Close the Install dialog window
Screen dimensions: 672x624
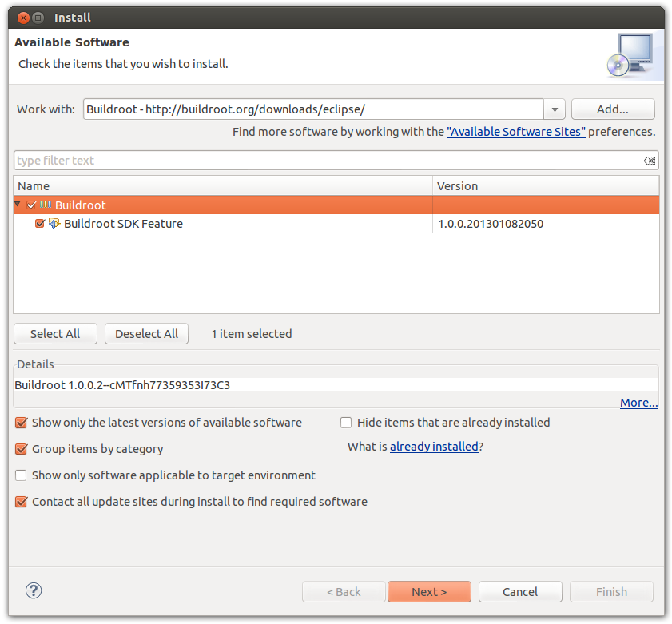[x=23, y=18]
